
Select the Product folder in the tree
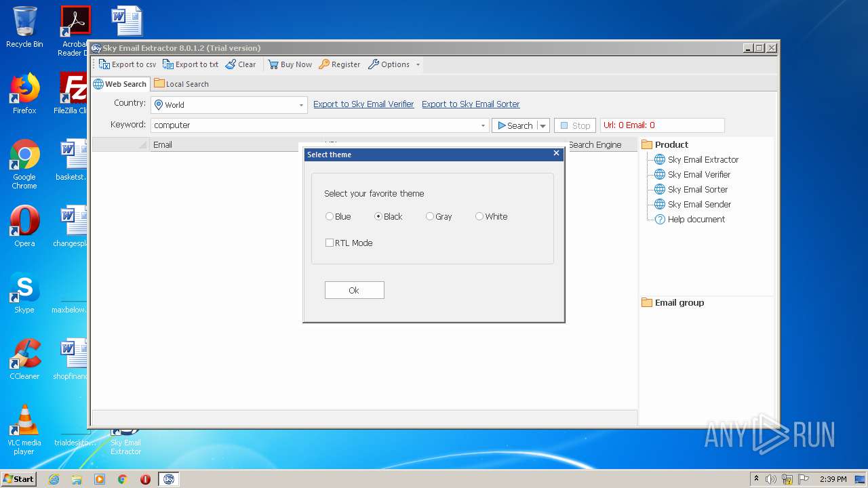pos(665,144)
